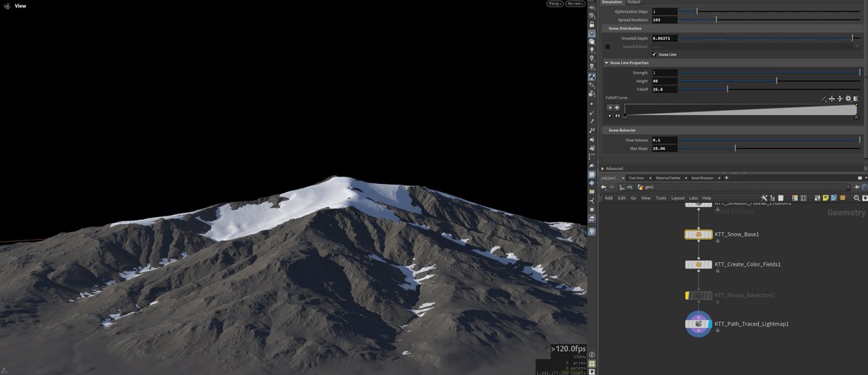Switch to the Simulation tab
Screen dimensions: 868x375
pyautogui.click(x=612, y=2)
